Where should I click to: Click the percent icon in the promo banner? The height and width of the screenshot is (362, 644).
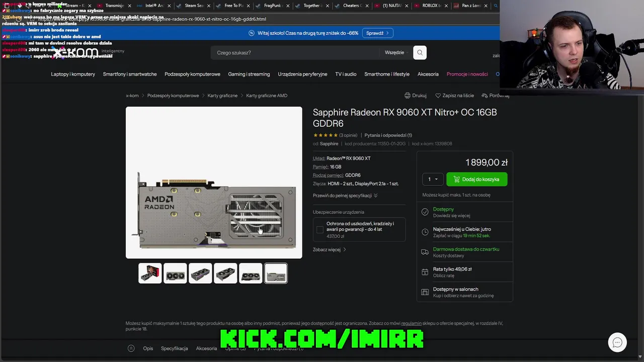pos(252,33)
